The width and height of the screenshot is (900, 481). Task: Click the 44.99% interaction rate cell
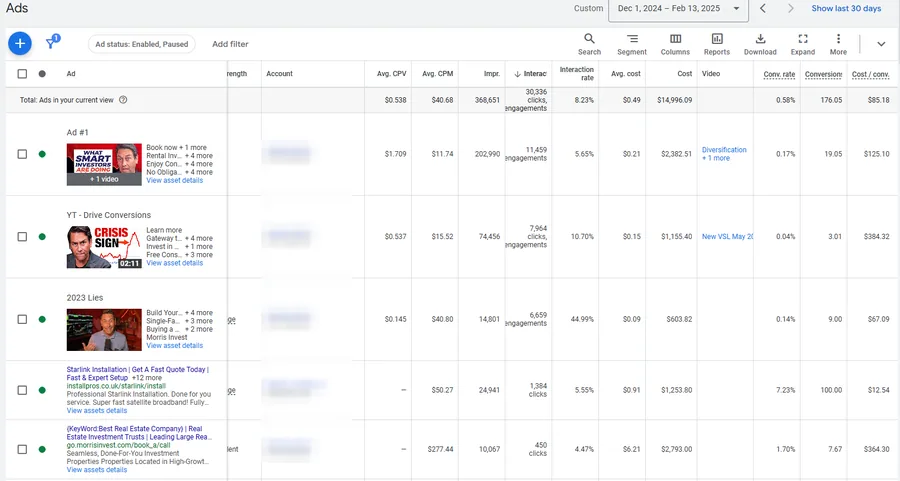pyautogui.click(x=582, y=319)
